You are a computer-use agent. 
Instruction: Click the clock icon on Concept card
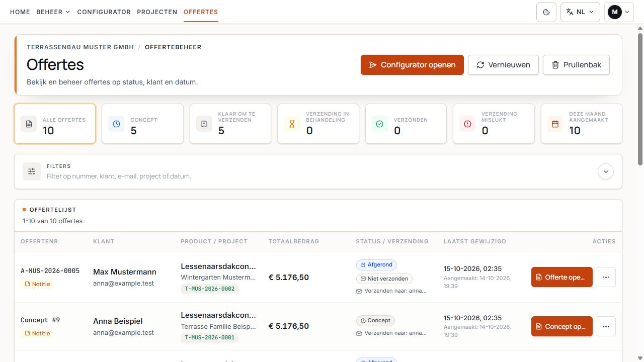[x=117, y=124]
